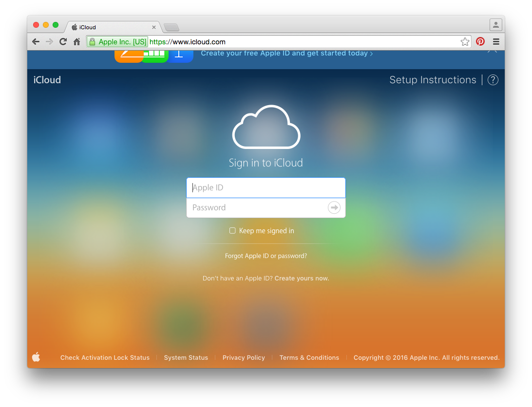
Task: Reload the iCloud page
Action: (63, 42)
